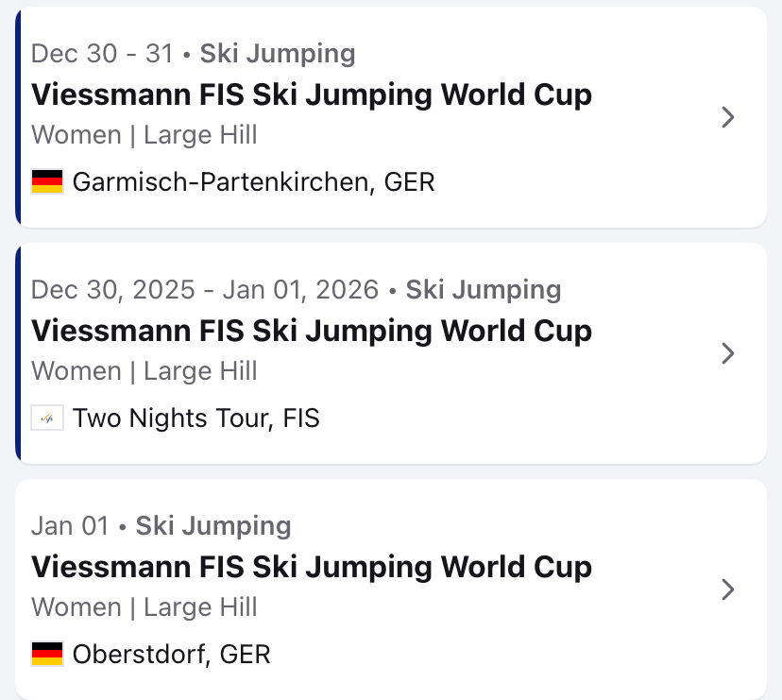This screenshot has width=782, height=700.
Task: Open the World Cup title in Garmisch-Partenkirchen card
Action: [312, 94]
